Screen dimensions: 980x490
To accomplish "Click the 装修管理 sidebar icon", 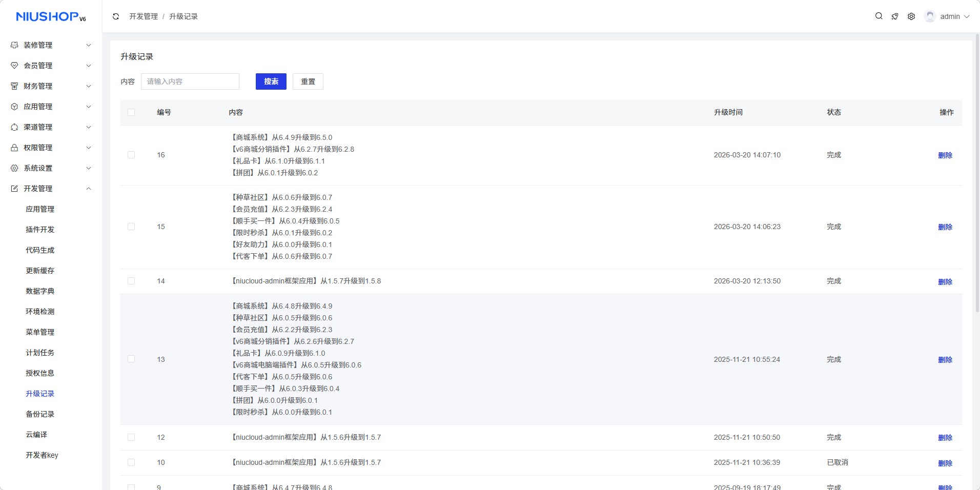I will [x=14, y=45].
